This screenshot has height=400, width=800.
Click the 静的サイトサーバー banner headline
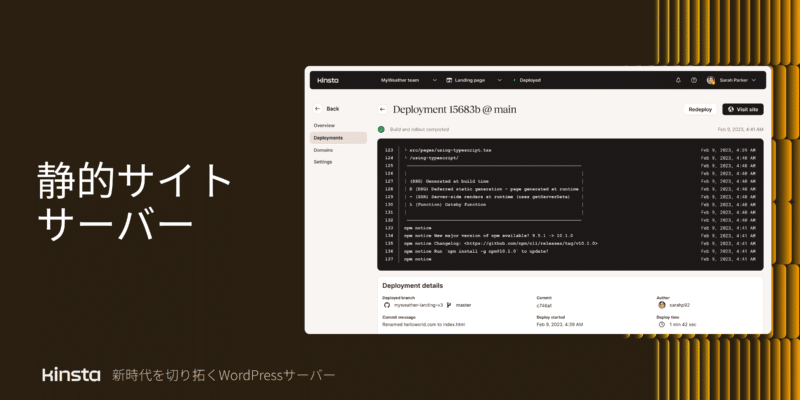point(135,203)
